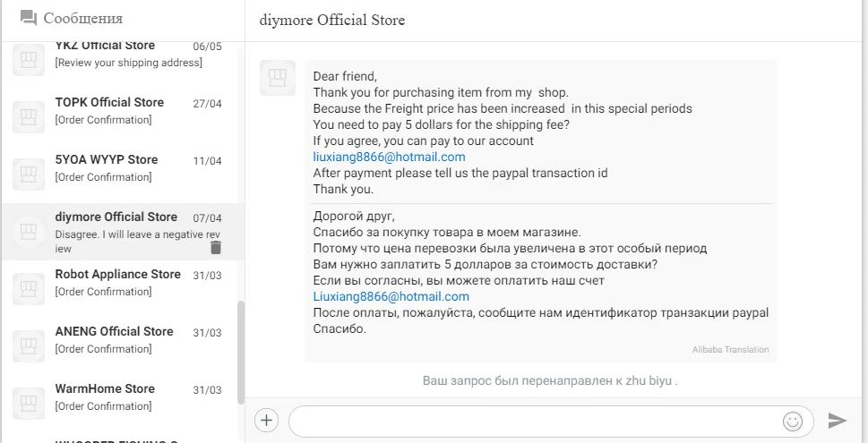Open the TOPK Official Store conversation
The image size is (868, 443).
click(x=116, y=111)
